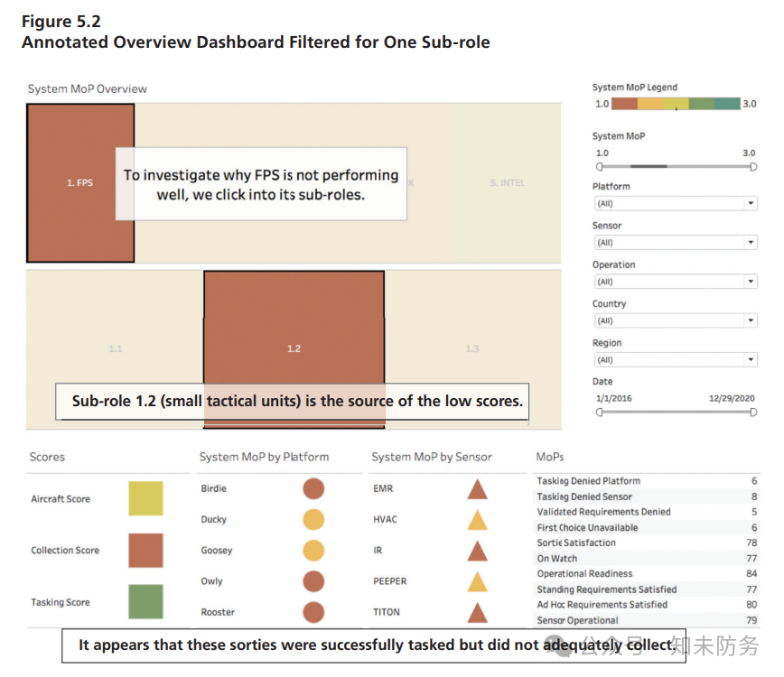This screenshot has height=677, width=784.
Task: Select the IR sensor triangle marker
Action: pyautogui.click(x=478, y=552)
